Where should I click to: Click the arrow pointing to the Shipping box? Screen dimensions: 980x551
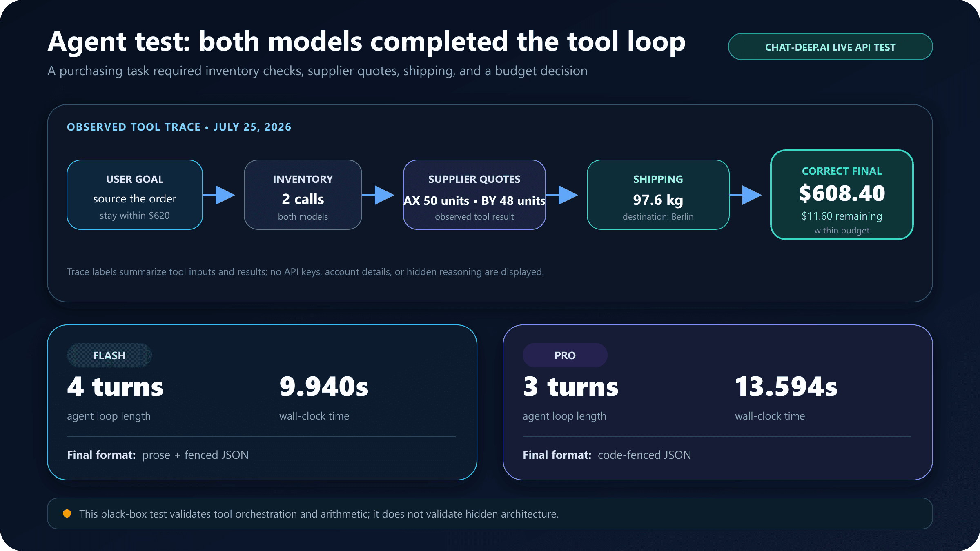coord(562,195)
